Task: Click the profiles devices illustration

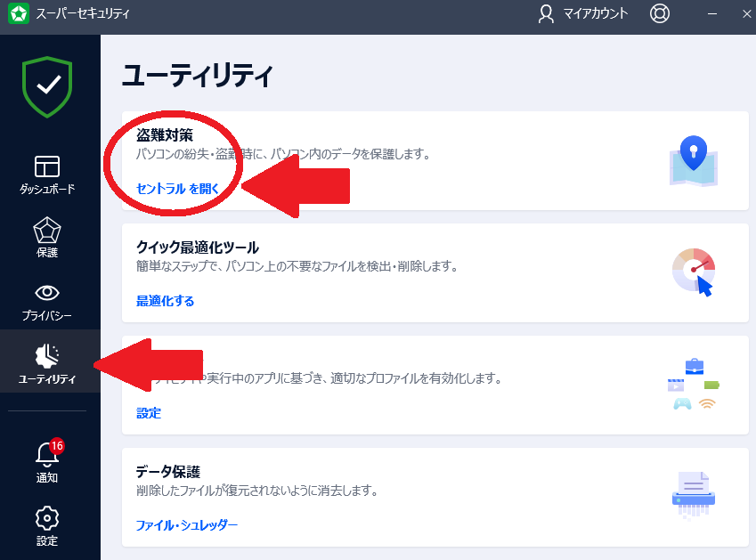Action: tap(693, 385)
